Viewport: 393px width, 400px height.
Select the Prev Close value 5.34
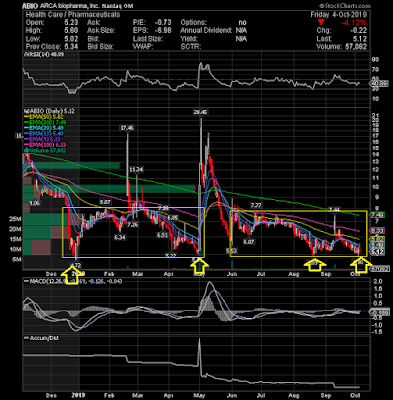click(72, 47)
